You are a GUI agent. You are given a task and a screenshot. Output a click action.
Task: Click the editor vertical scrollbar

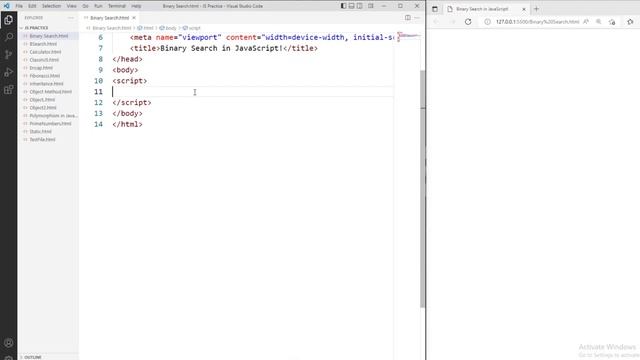[422, 189]
